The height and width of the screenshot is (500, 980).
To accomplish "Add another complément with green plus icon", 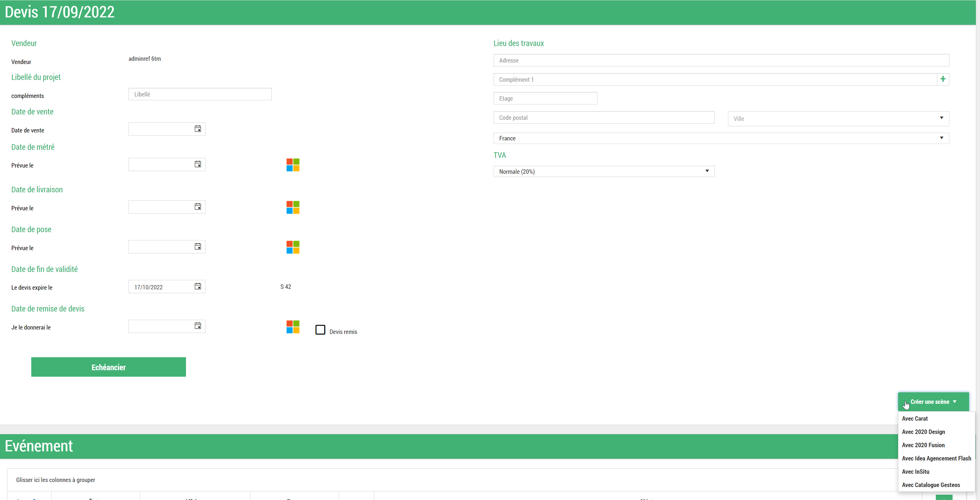I will pyautogui.click(x=943, y=79).
